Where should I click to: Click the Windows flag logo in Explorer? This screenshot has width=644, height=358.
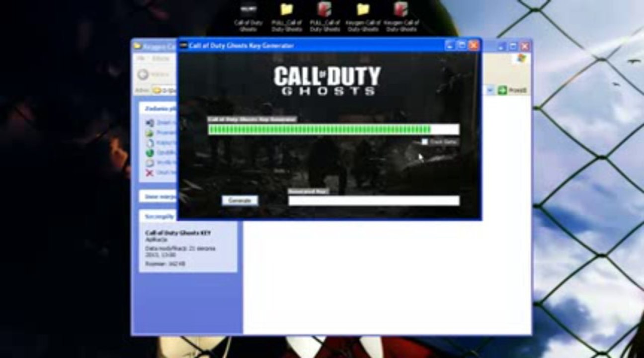pos(521,58)
